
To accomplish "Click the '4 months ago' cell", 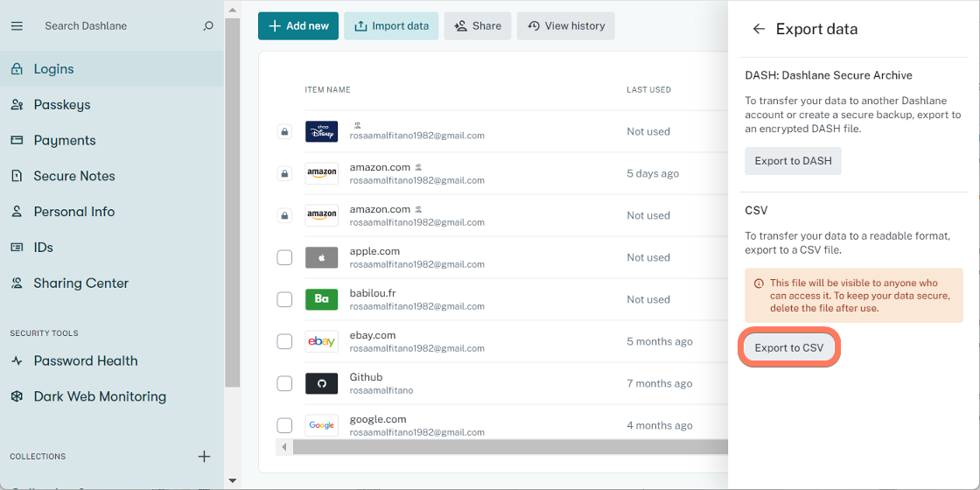I will pyautogui.click(x=660, y=425).
